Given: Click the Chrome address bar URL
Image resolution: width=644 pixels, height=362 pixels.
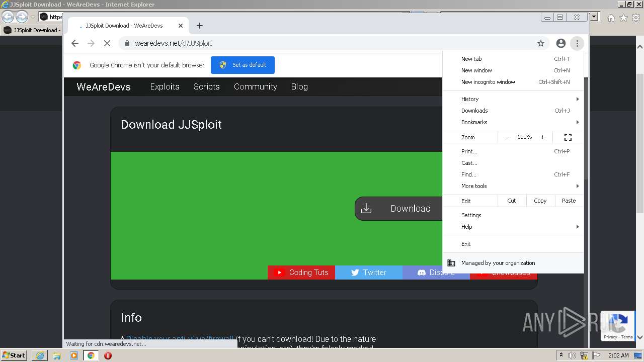Looking at the screenshot, I should click(x=173, y=43).
